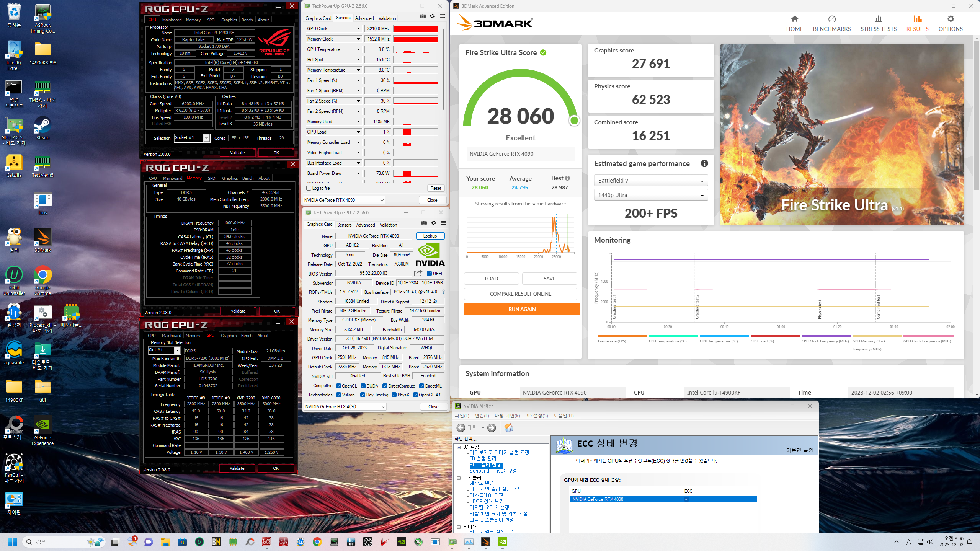980x551 pixels.
Task: Open HOME in 3DMark navigation
Action: [795, 23]
